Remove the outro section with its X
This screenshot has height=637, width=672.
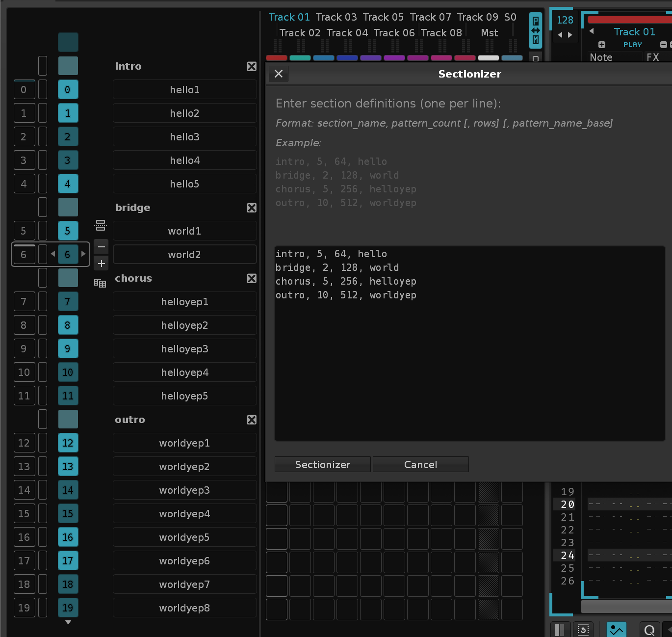coord(252,420)
